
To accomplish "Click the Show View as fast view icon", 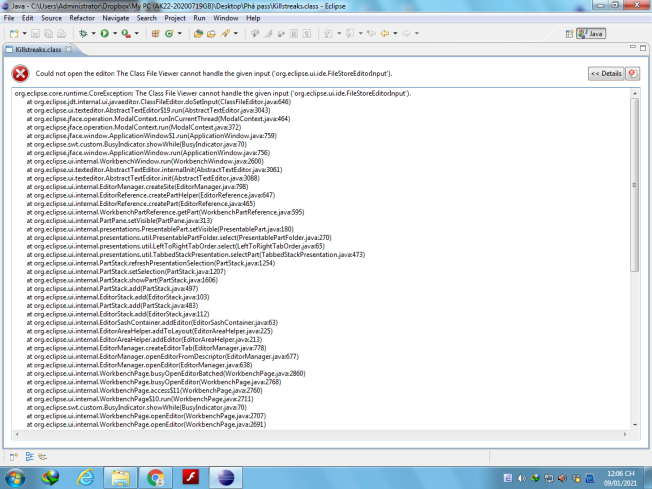I will coord(14,457).
